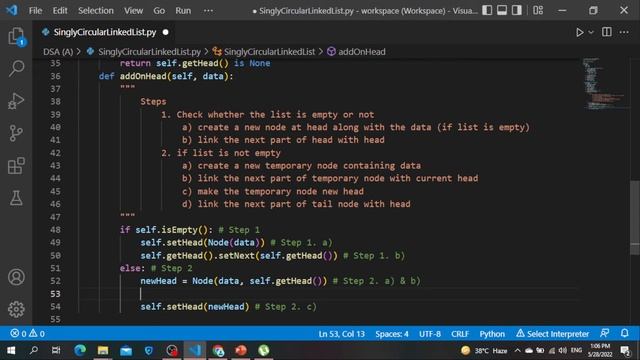Change indentation via Spaces: 4
The width and height of the screenshot is (640, 360).
coord(392,334)
